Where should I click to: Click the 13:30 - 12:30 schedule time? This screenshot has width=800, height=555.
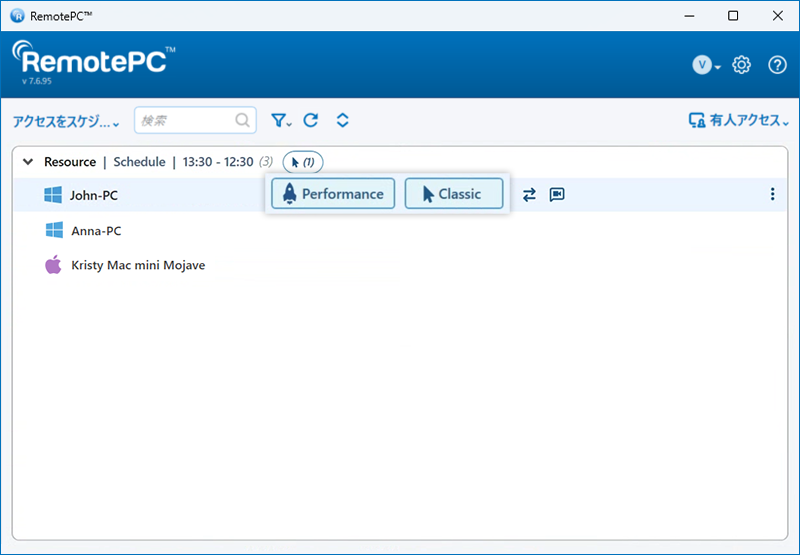tap(218, 162)
